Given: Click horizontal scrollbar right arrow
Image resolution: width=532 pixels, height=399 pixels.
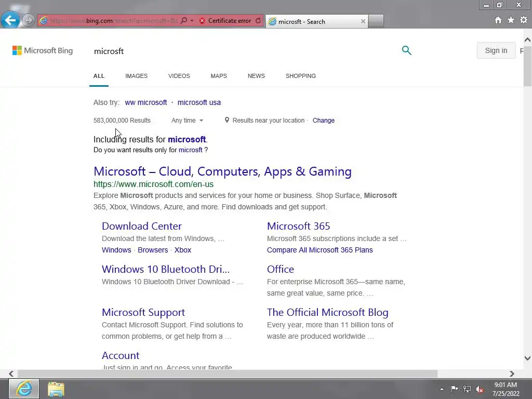Looking at the screenshot, I should (512, 374).
